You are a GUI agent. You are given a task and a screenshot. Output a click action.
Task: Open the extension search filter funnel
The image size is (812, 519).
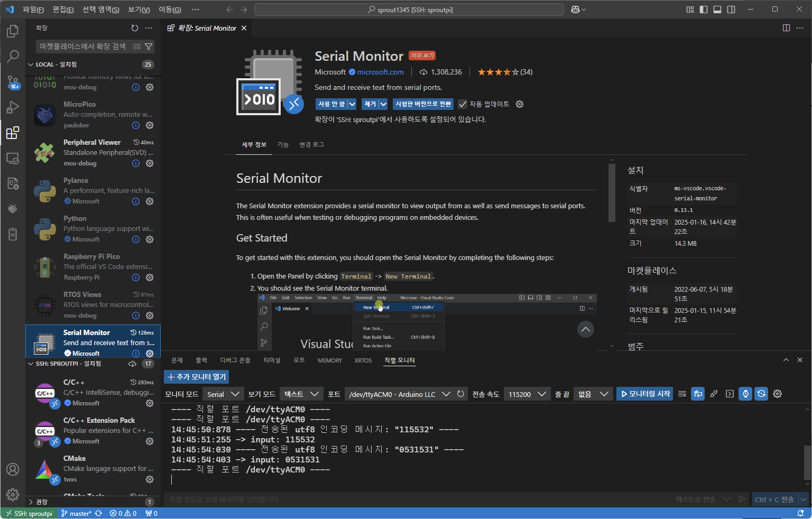tap(149, 47)
